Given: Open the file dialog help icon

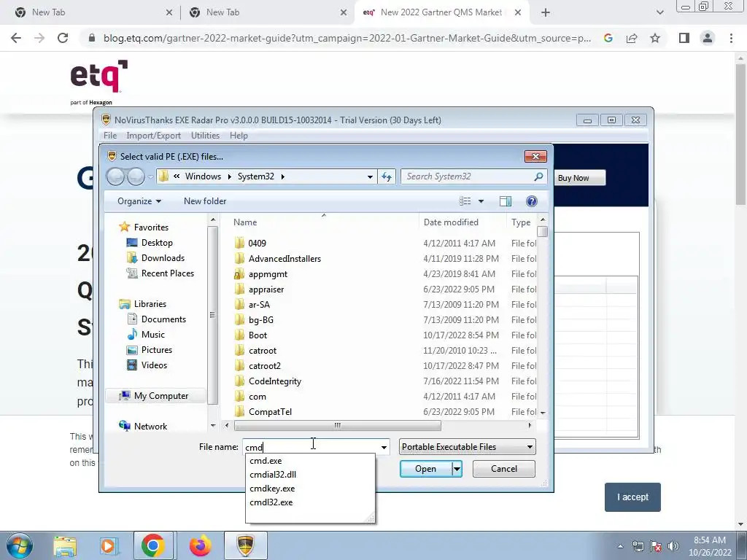Looking at the screenshot, I should (x=532, y=201).
